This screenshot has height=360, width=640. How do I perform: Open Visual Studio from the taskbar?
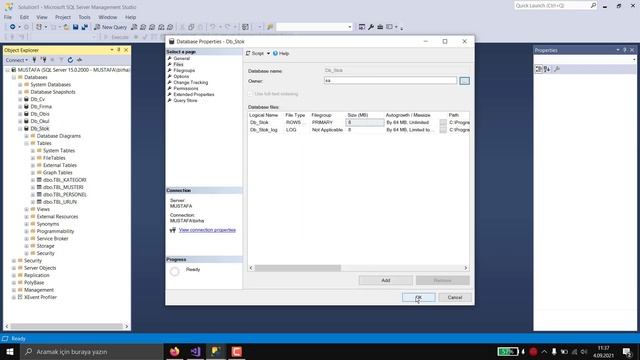click(x=196, y=351)
